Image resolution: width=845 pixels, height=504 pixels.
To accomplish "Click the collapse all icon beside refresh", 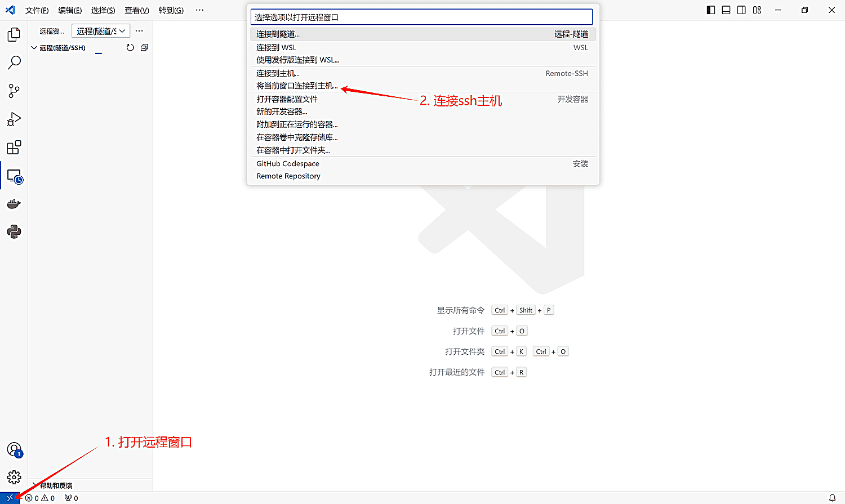I will click(144, 48).
